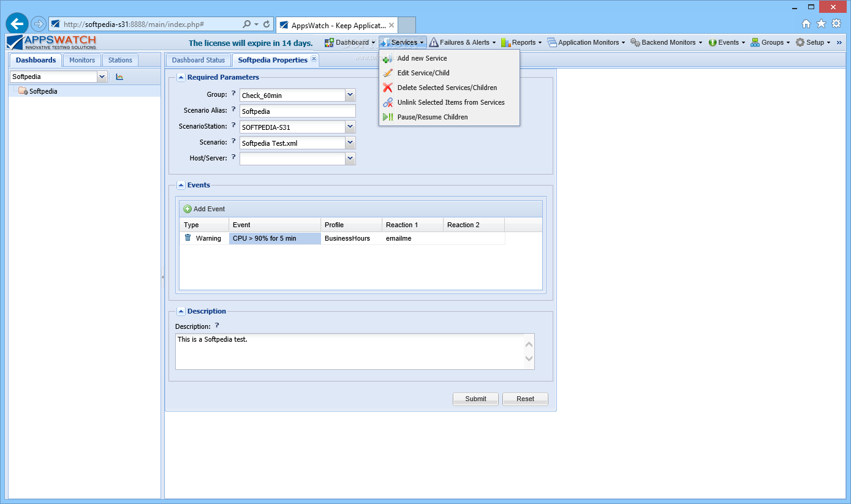Open favorites star icon

click(x=821, y=24)
